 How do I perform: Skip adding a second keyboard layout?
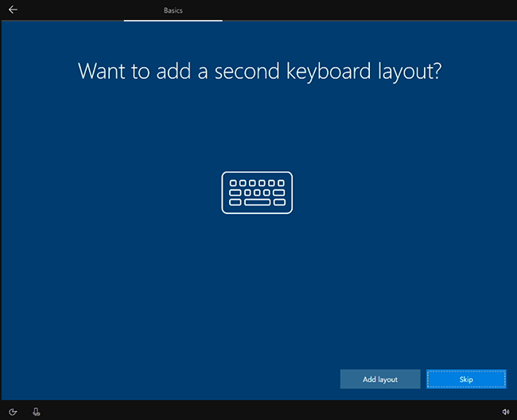(466, 379)
